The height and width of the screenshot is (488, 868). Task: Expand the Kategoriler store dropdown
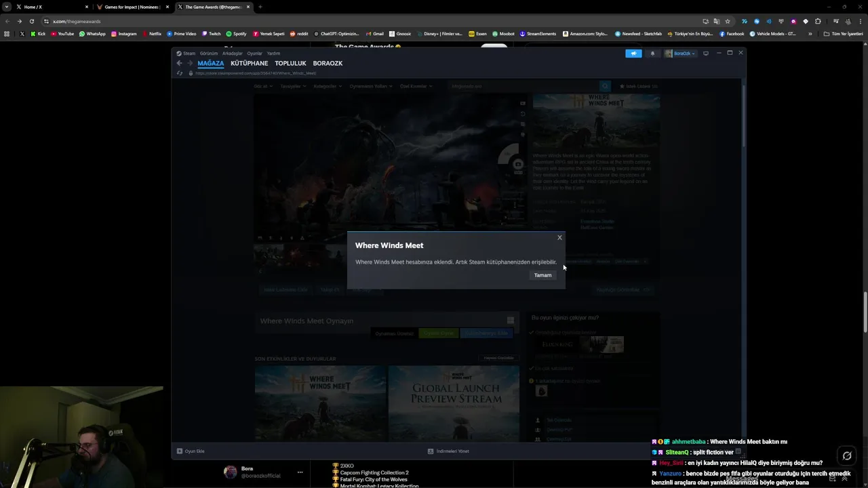pos(327,86)
